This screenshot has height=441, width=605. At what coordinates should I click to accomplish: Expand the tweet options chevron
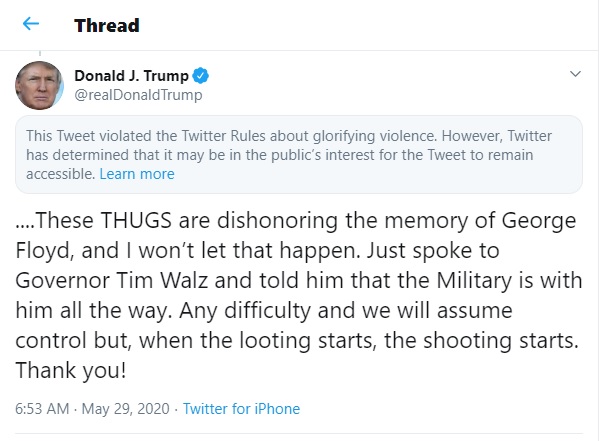[x=575, y=74]
